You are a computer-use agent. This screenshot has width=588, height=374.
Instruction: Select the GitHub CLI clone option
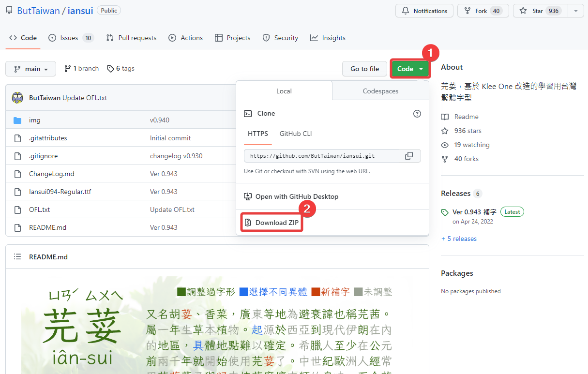pos(296,134)
